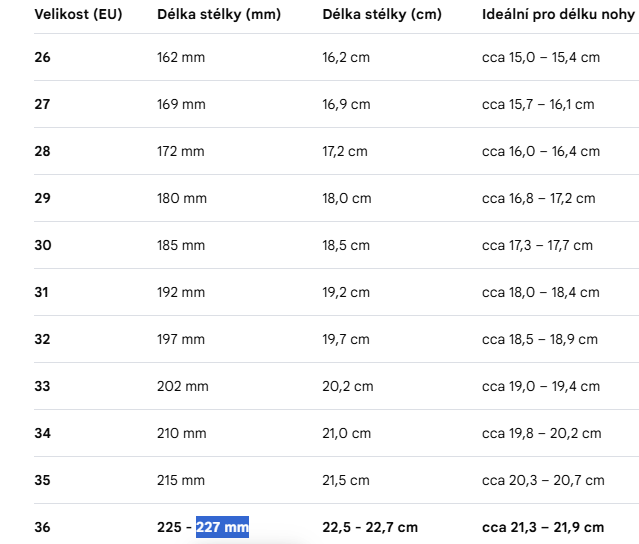The height and width of the screenshot is (544, 639).
Task: Click the 'Délka stélky (cm)' column header
Action: pyautogui.click(x=382, y=14)
